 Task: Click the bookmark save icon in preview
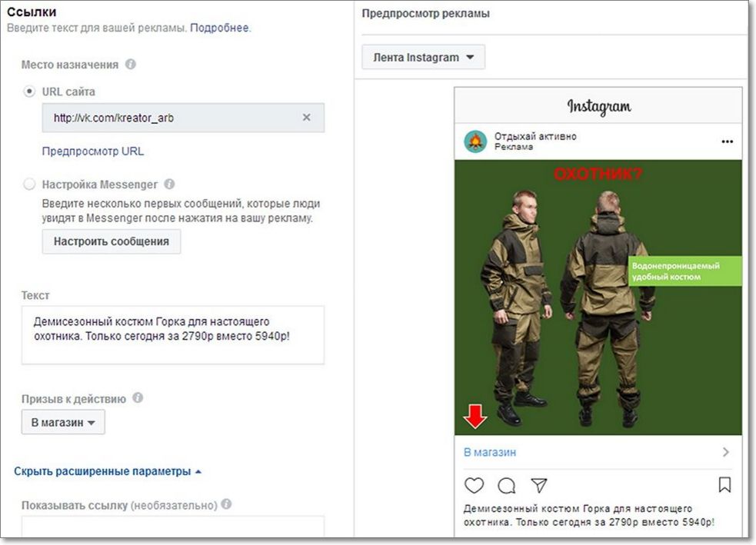(x=724, y=485)
